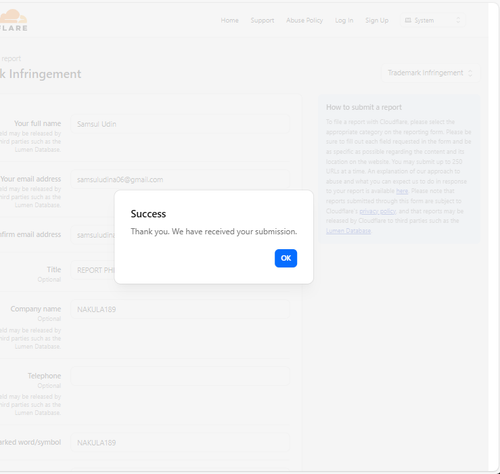Follow the 'here' link in instructions

402,191
